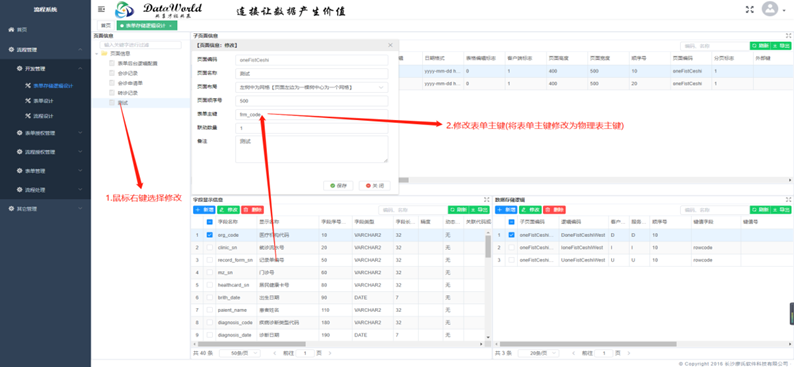Image resolution: width=794 pixels, height=367 pixels.
Task: Click the green save button in the dialog
Action: click(x=338, y=186)
